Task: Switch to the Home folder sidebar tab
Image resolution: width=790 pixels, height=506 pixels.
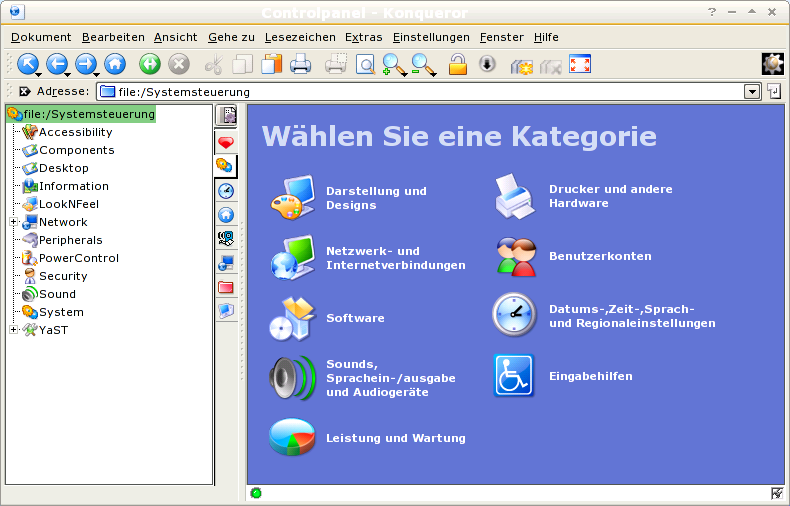Action: 226,215
